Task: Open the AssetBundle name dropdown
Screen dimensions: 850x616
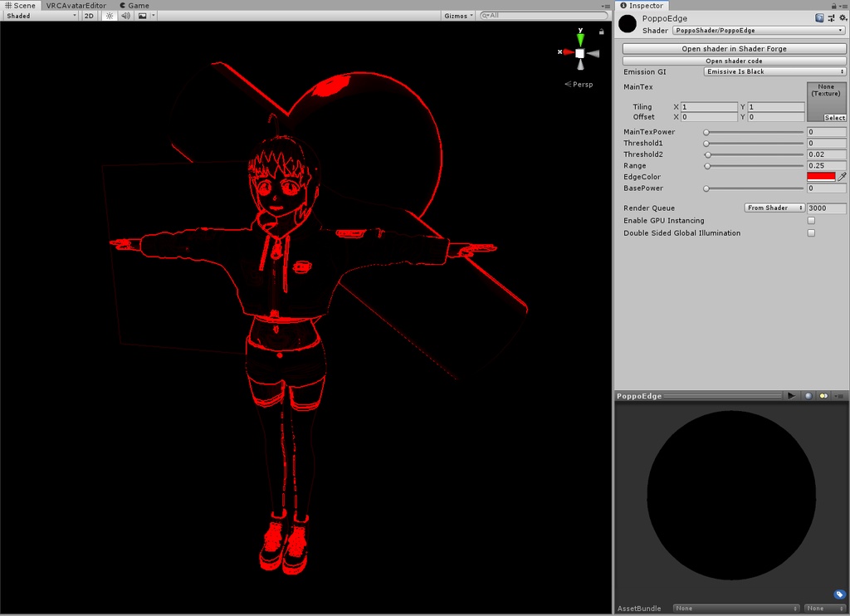Action: (736, 609)
